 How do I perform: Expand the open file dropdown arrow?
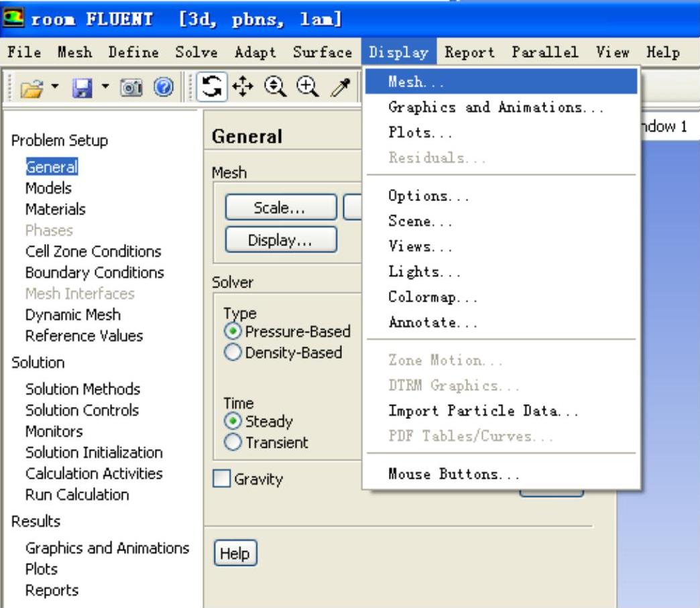pyautogui.click(x=56, y=85)
